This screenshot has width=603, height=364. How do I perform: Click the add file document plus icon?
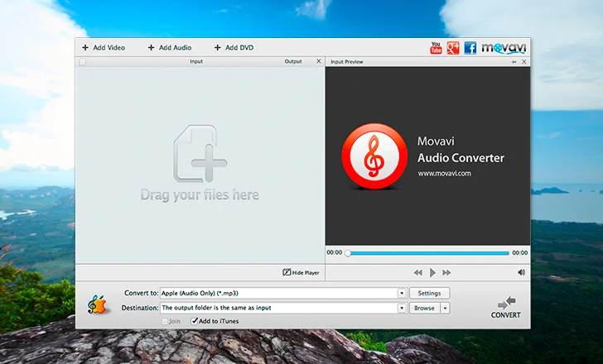[200, 153]
